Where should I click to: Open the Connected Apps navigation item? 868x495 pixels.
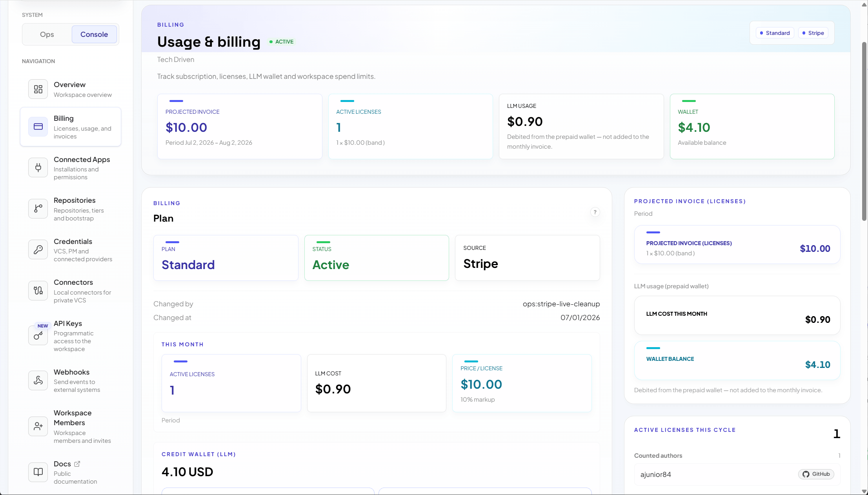(x=71, y=168)
